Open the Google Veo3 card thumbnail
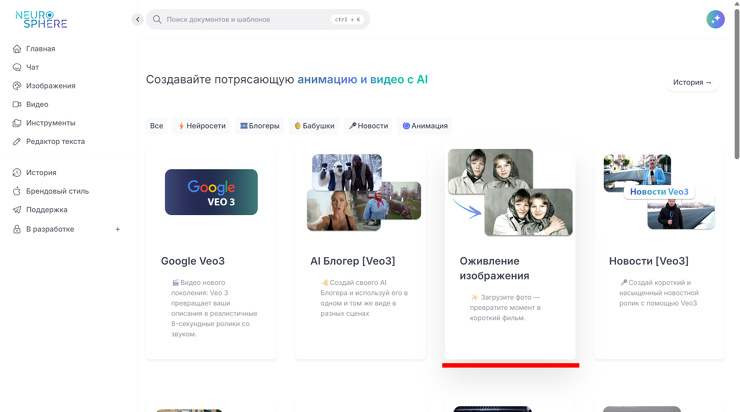740x412 pixels. tap(211, 192)
